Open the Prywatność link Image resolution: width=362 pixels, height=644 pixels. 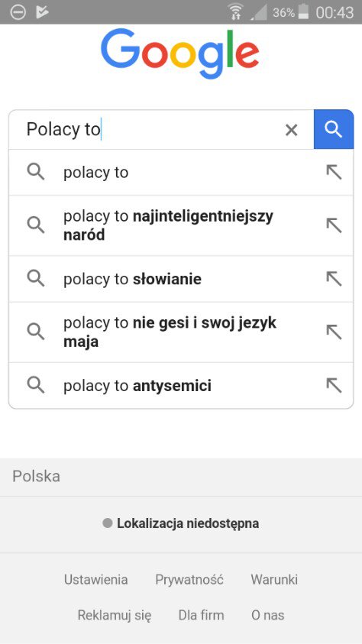click(x=189, y=580)
